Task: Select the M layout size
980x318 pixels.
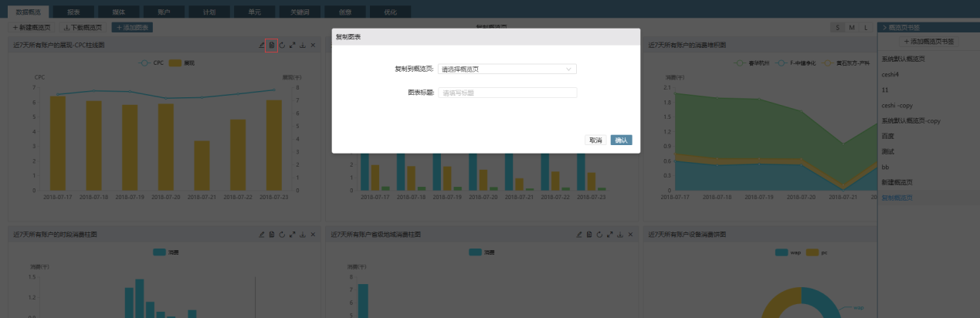Action: (852, 27)
